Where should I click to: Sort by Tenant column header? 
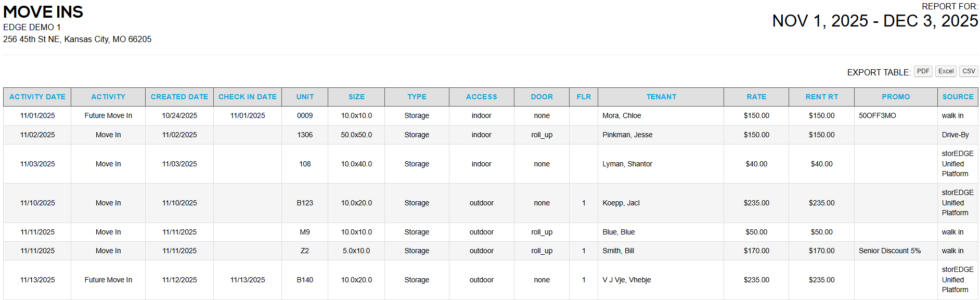(661, 97)
